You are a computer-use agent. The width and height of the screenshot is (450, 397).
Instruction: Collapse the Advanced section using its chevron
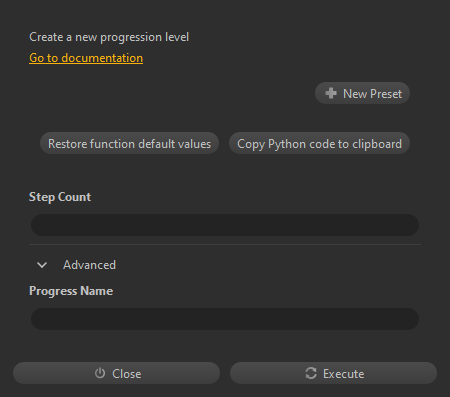[42, 265]
